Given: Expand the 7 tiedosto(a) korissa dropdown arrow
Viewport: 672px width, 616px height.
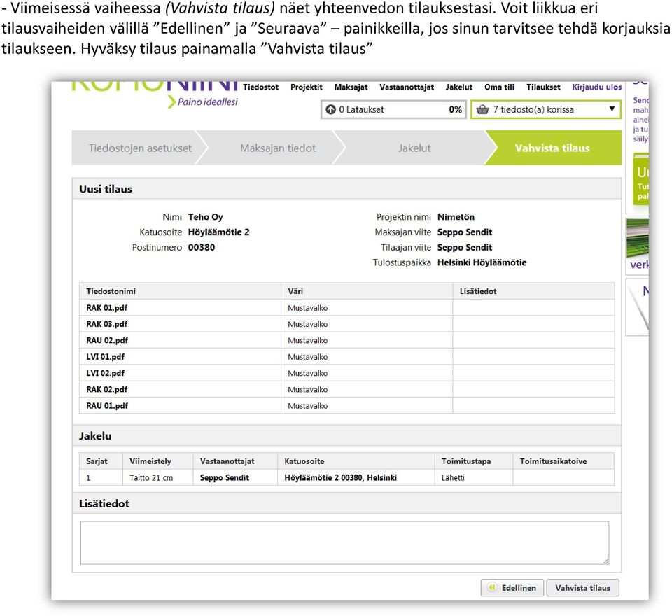Looking at the screenshot, I should 612,109.
